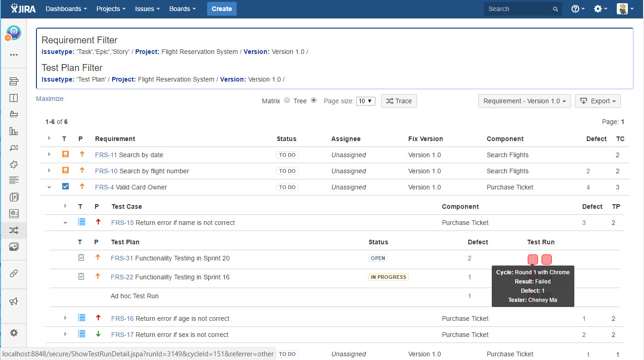Open the FRS-31 test plan link
This screenshot has height=360, width=644.
pos(122,258)
